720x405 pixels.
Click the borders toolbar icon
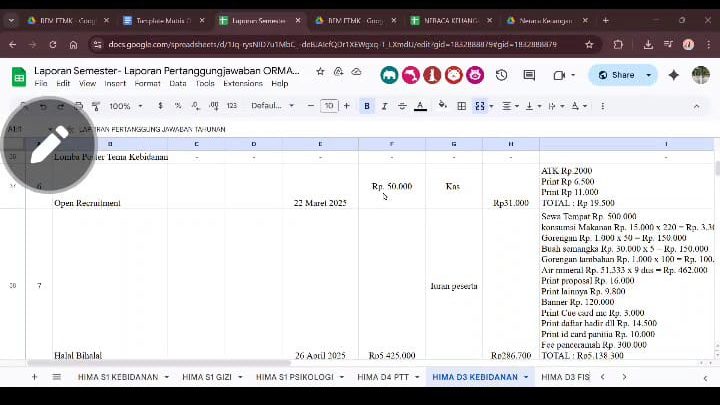tap(462, 106)
